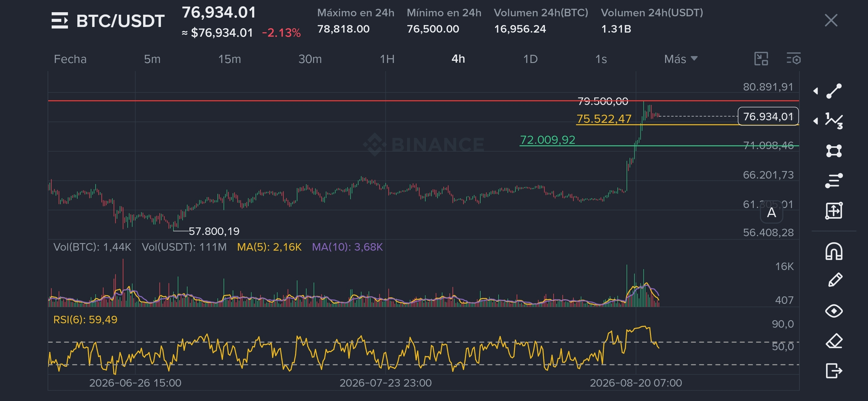Switch to 5m interval
868x401 pixels.
tap(152, 59)
